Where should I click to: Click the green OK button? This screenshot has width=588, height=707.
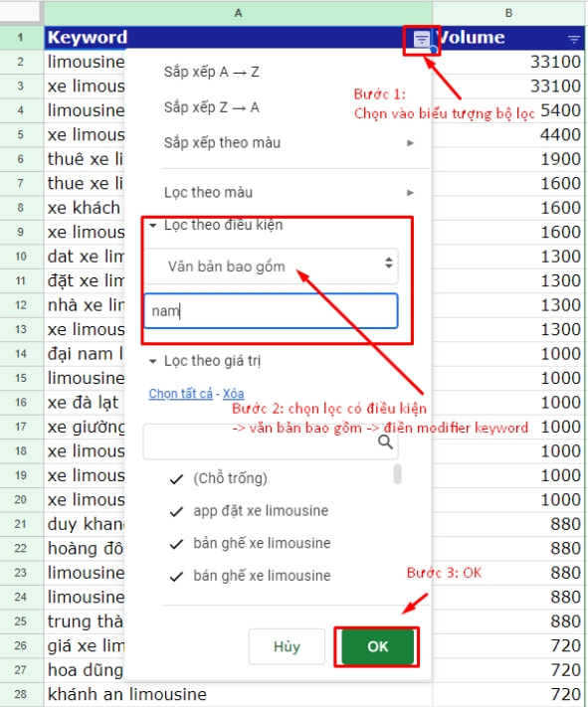pos(377,646)
